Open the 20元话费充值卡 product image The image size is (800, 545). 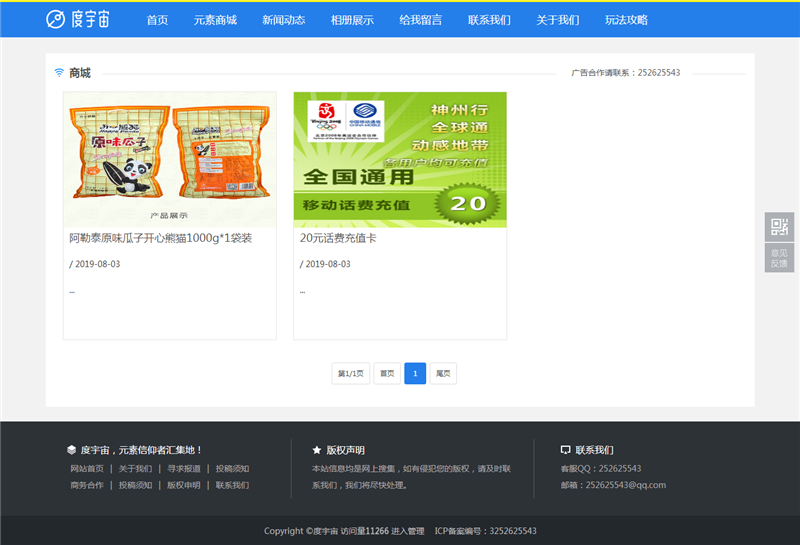pyautogui.click(x=400, y=159)
